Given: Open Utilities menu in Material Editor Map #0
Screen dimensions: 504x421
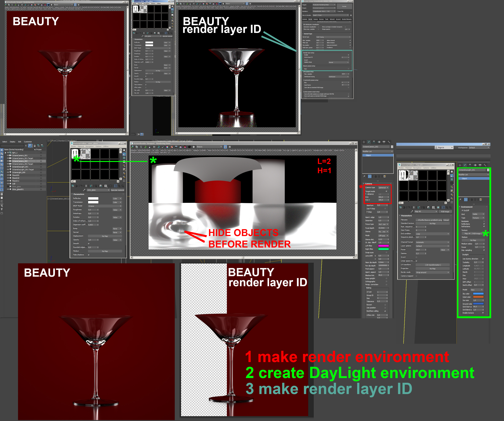Looking at the screenshot, I should (x=433, y=168).
